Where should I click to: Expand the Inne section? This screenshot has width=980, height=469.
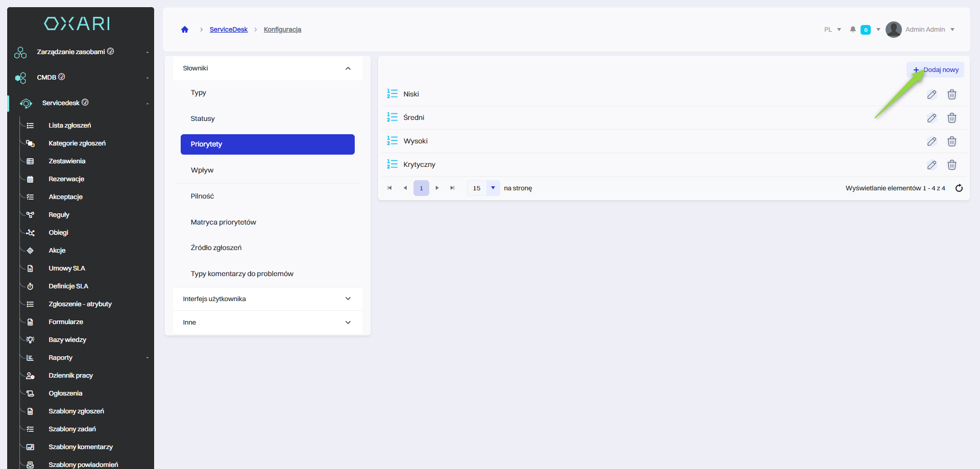pyautogui.click(x=348, y=323)
